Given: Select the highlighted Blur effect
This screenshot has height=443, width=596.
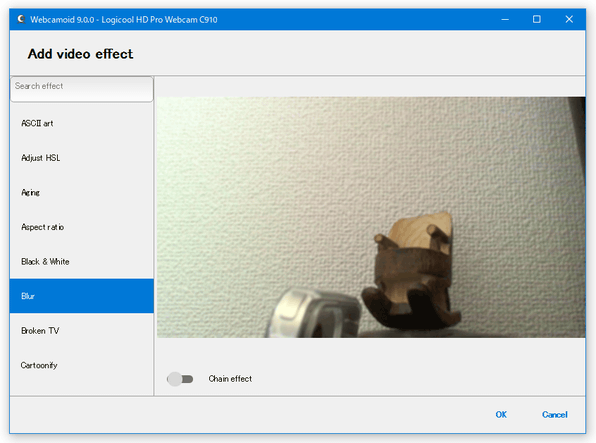Looking at the screenshot, I should 82,296.
